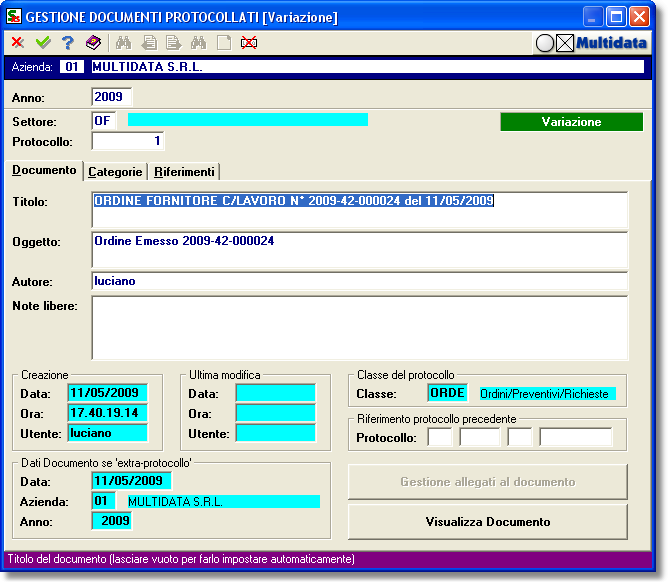
Task: Click the Ordini/Preventivi/Richieste description
Action: (547, 394)
